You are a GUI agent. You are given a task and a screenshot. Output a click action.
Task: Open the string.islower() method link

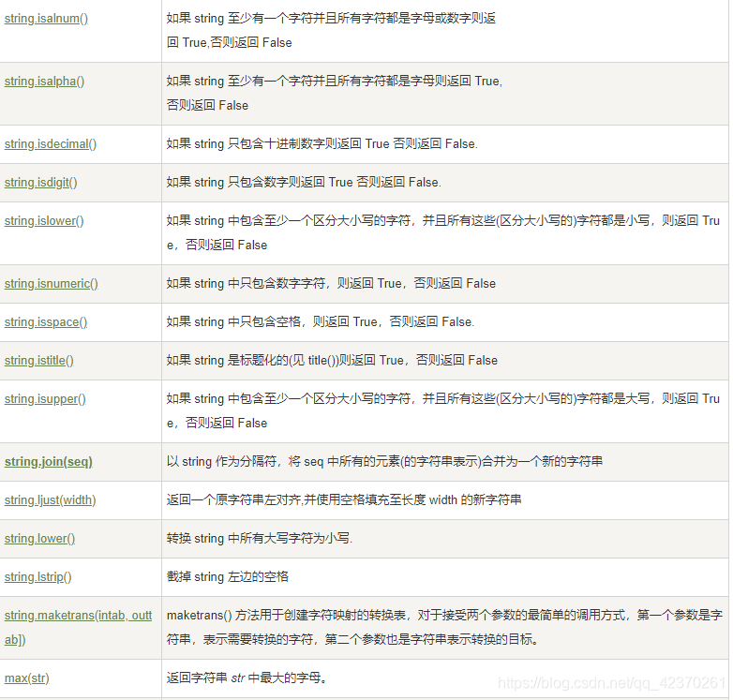[44, 220]
